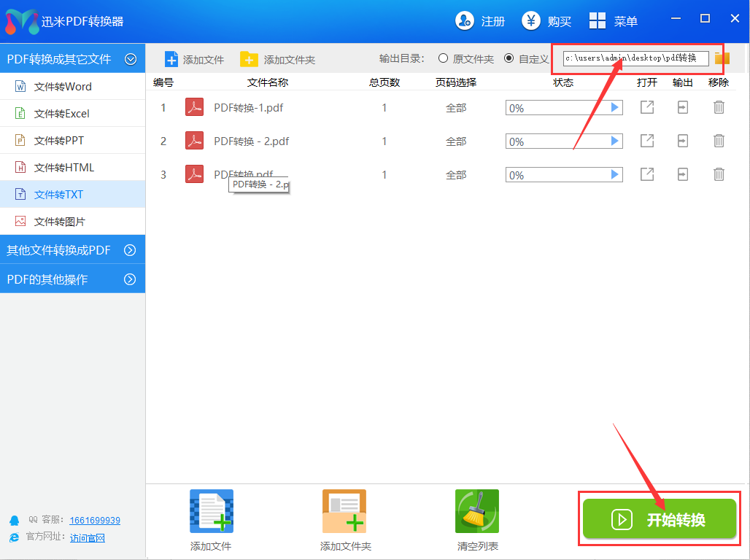The height and width of the screenshot is (560, 750).
Task: Click the large 添加文件 icon at bottom
Action: click(212, 511)
